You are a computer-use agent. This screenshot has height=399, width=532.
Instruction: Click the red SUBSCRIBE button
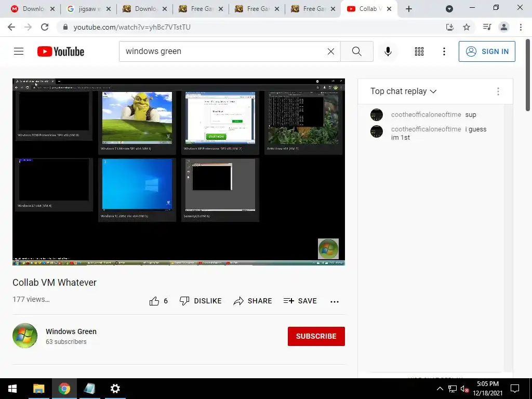pos(316,336)
